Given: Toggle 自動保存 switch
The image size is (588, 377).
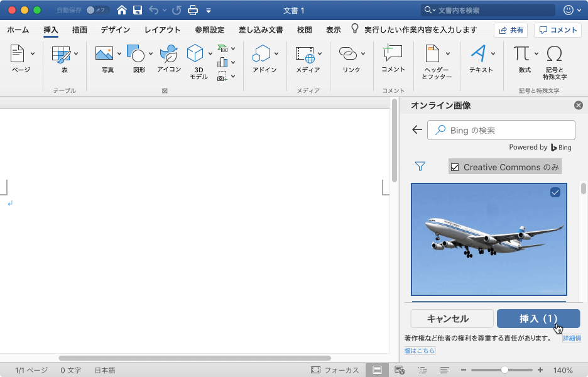Looking at the screenshot, I should point(97,10).
